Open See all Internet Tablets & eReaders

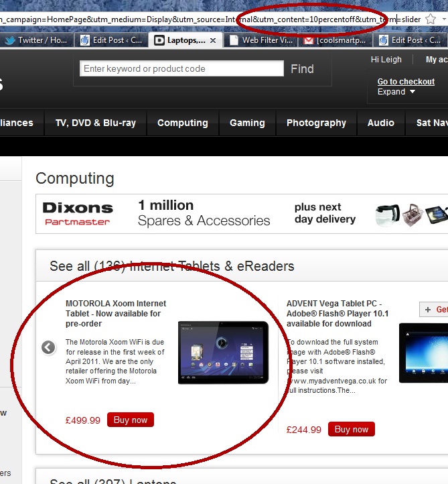tap(172, 266)
